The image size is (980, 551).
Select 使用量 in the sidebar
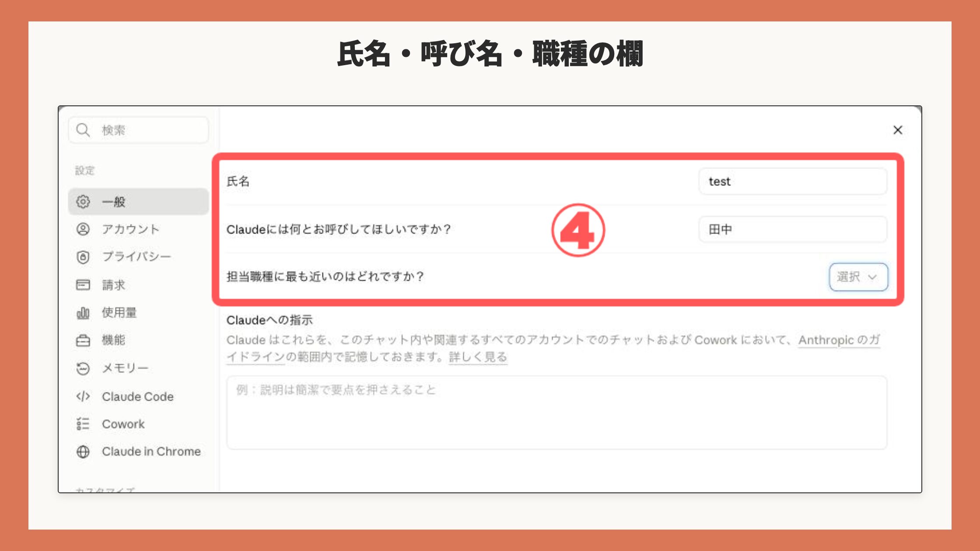point(139,313)
